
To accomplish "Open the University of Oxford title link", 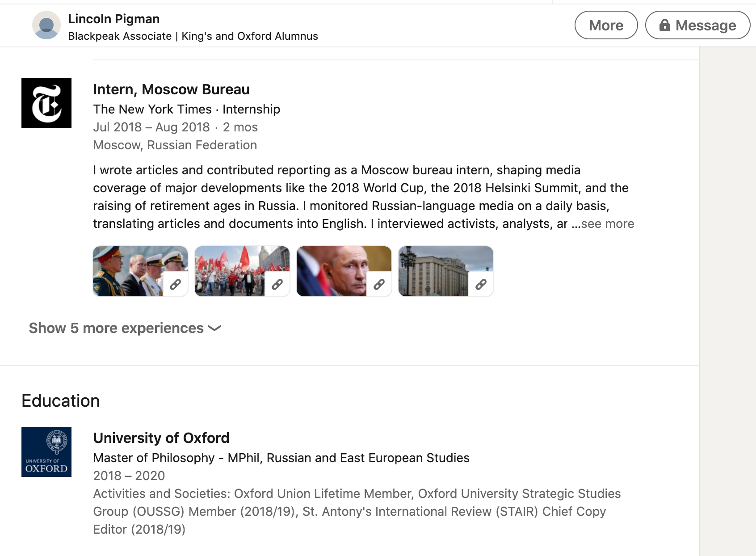I will 161,438.
